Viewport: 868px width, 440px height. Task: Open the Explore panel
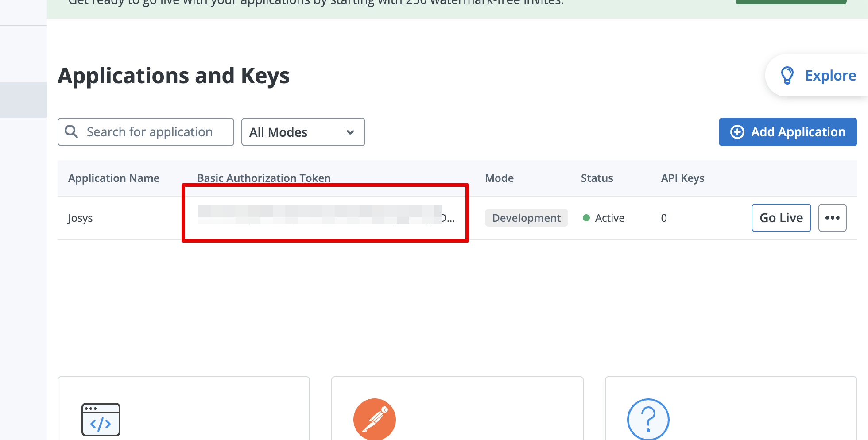pyautogui.click(x=830, y=76)
